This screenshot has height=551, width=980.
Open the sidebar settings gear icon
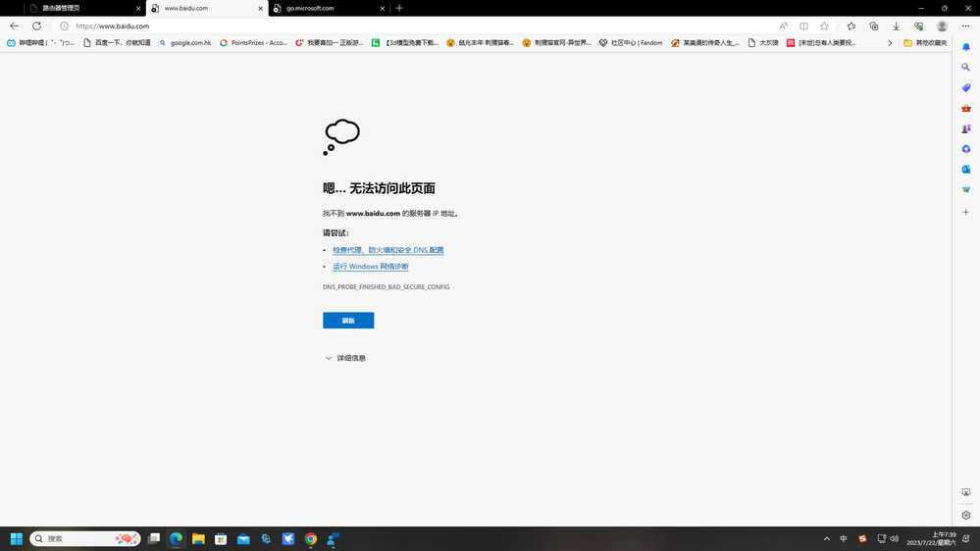click(x=965, y=516)
